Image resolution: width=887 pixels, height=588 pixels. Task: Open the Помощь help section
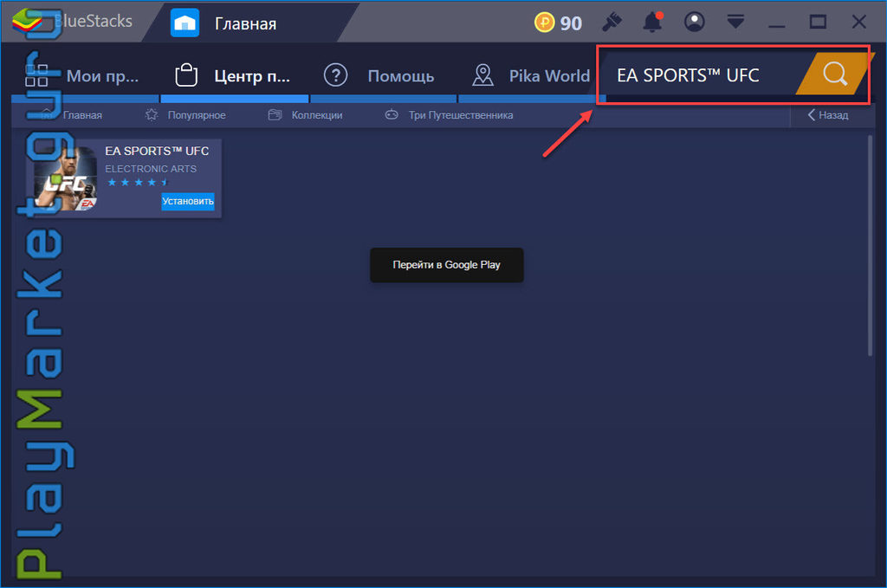click(x=383, y=75)
